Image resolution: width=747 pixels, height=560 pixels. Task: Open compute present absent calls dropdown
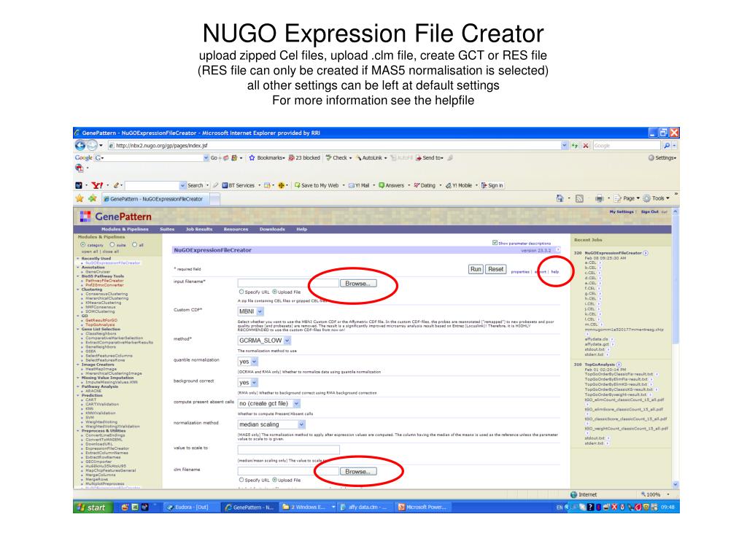[x=268, y=403]
